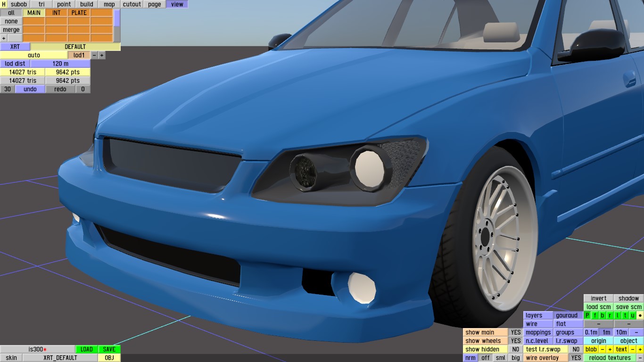Viewport: 644px width, 362px height.
Task: Toggle the show hidden NO value
Action: 516,349
